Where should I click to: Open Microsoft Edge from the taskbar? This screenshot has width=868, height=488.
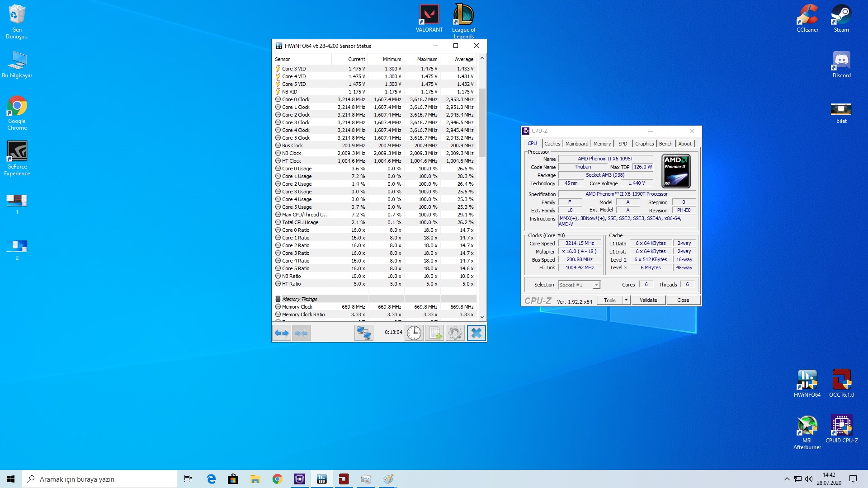[x=211, y=479]
